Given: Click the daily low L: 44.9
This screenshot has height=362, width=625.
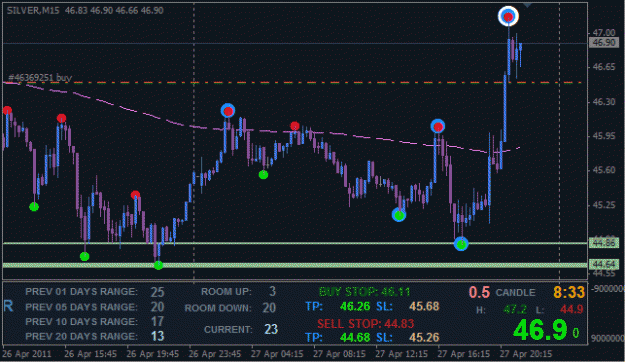Looking at the screenshot, I should pos(559,309).
